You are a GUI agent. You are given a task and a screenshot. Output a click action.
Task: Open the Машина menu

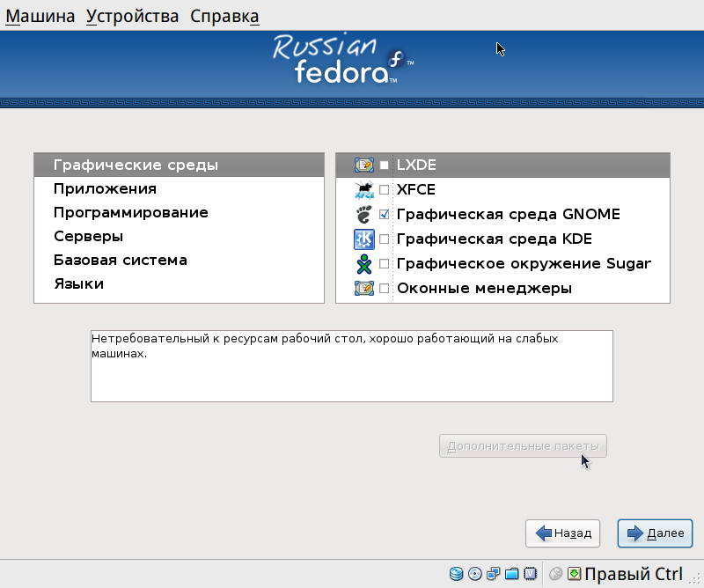40,16
